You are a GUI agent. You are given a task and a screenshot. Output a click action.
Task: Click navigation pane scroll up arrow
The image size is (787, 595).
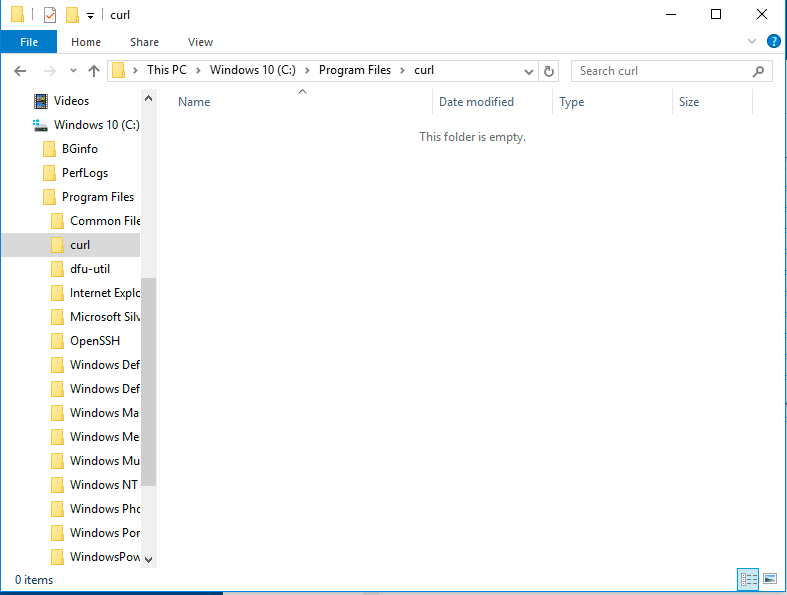click(149, 98)
